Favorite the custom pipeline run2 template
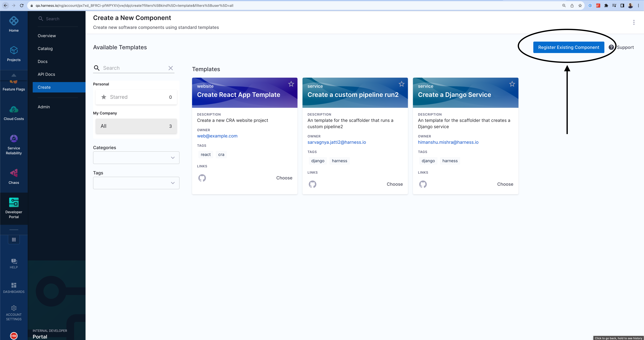644x340 pixels. (x=401, y=84)
